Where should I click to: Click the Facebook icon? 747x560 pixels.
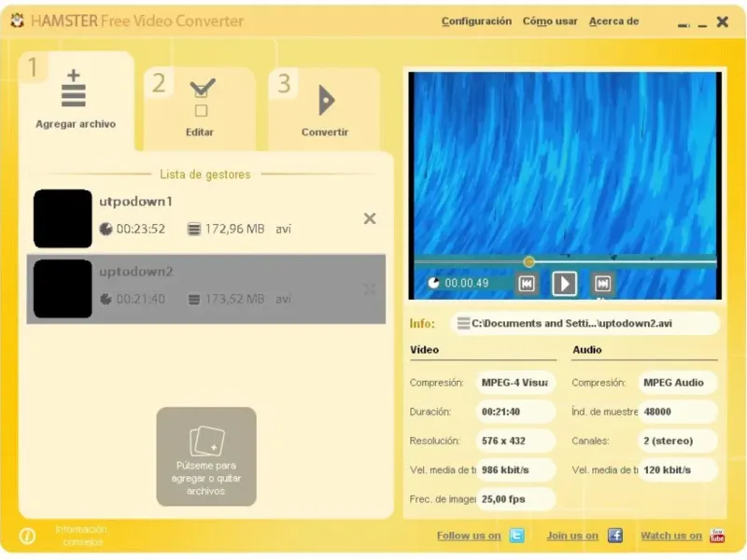(615, 536)
